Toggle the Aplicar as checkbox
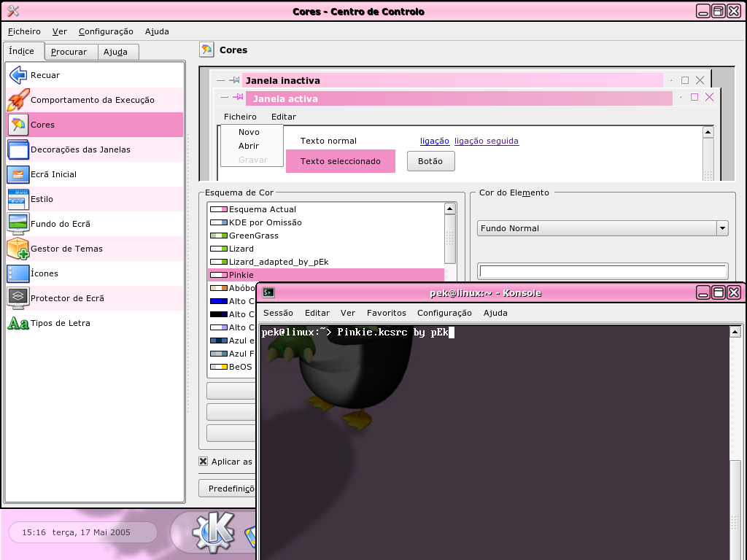Viewport: 747px width, 560px height. coord(204,461)
